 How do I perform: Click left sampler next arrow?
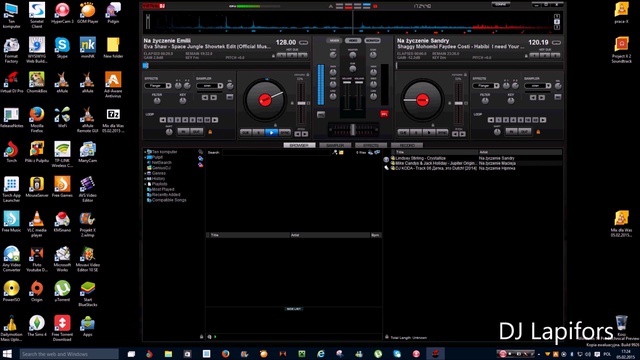pos(213,98)
